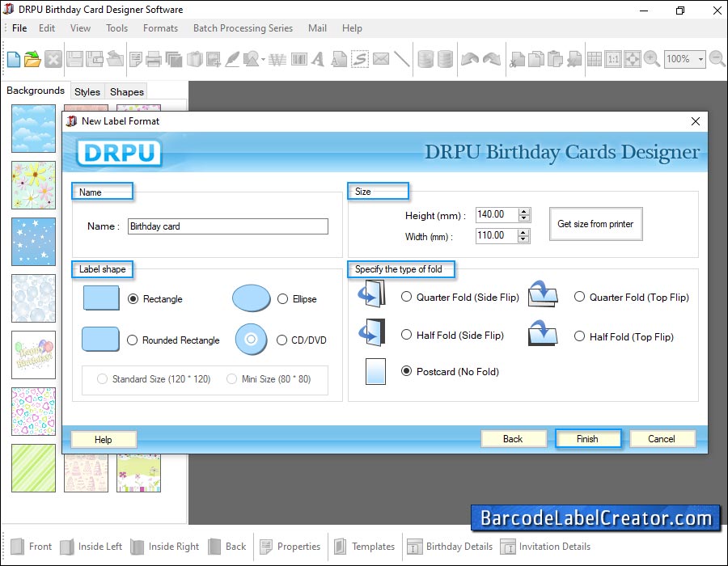Open Invitation Details in bottom bar

coord(545,547)
